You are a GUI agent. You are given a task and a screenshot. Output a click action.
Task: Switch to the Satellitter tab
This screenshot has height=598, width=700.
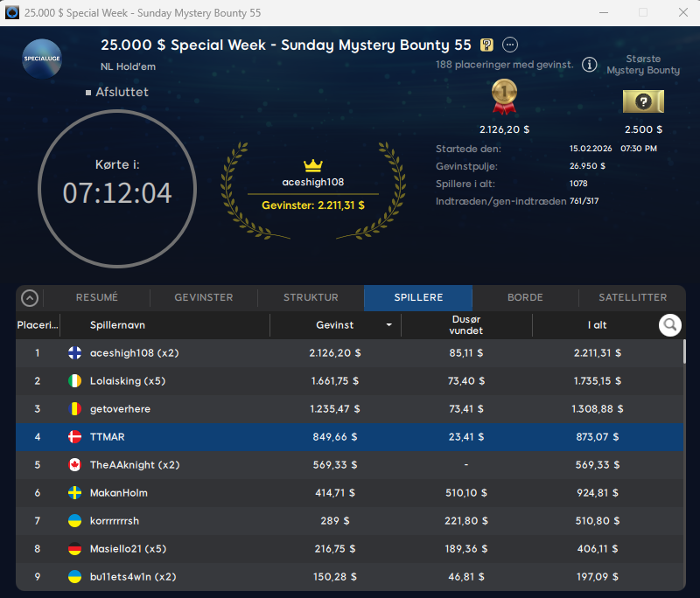point(633,298)
